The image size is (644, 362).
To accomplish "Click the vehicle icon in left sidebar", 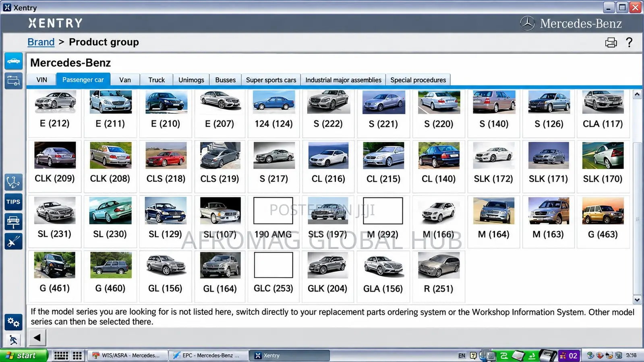I will (13, 61).
